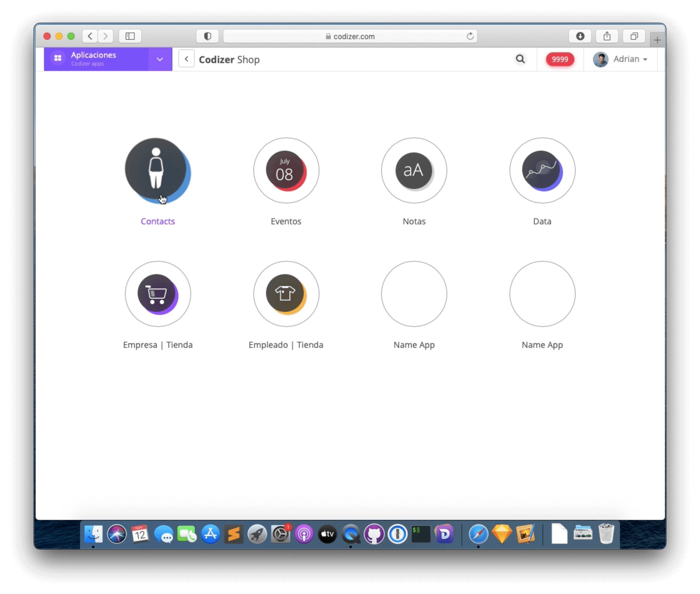
Task: Open the Empresa | Tienda shop app
Action: (157, 293)
